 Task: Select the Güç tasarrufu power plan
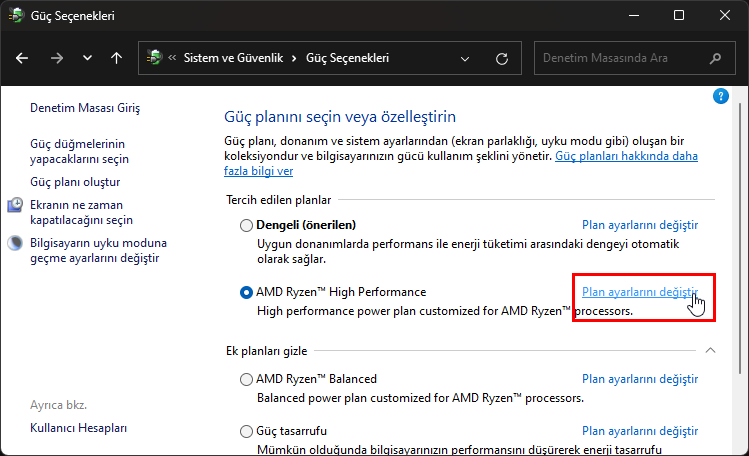(x=246, y=431)
